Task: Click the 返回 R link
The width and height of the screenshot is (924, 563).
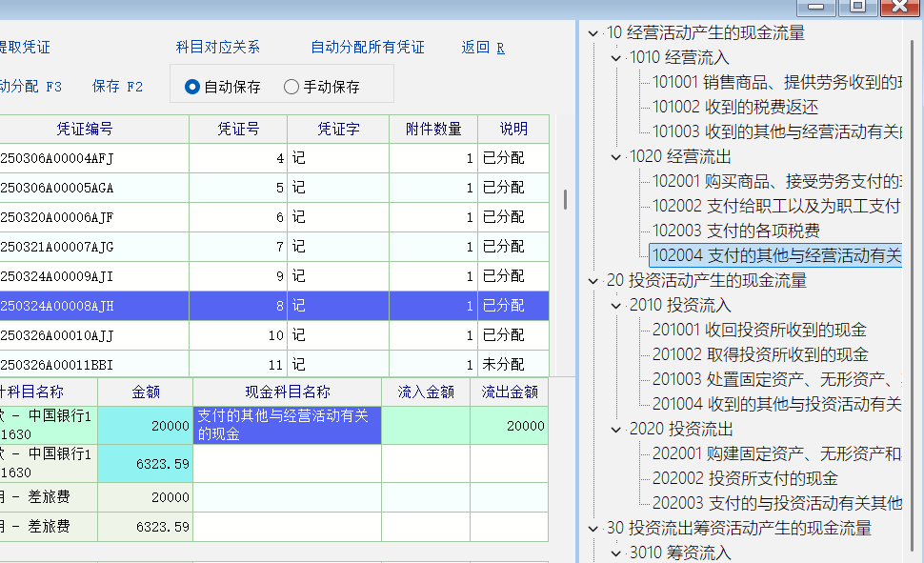Action: tap(483, 48)
